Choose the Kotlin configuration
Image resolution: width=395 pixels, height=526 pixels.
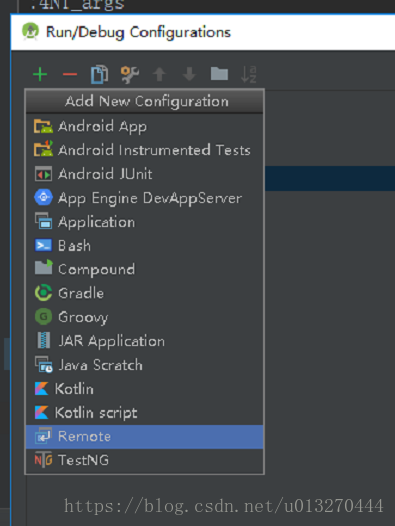[x=145, y=389]
